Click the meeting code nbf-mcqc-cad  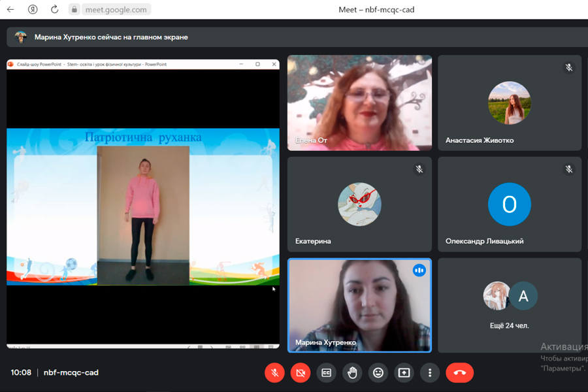71,372
